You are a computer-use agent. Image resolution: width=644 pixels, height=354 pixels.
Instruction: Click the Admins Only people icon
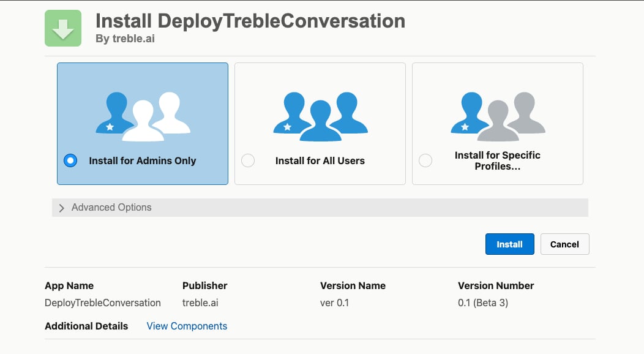point(143,116)
